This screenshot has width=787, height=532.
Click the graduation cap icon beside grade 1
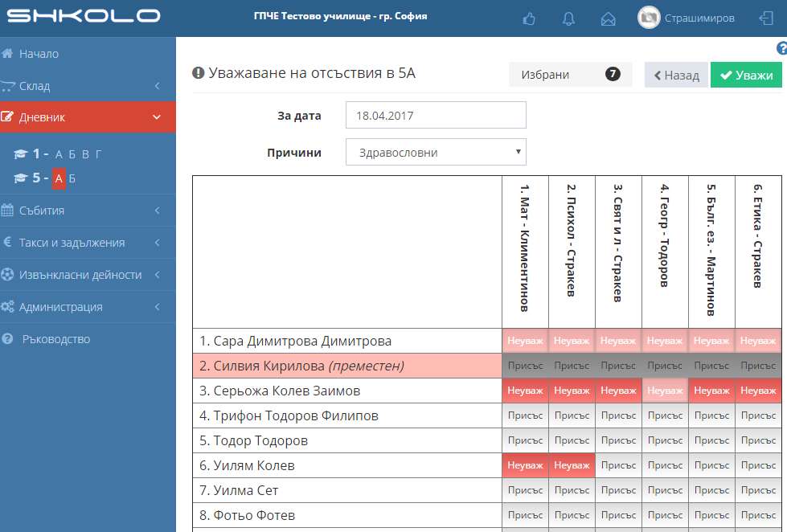click(x=22, y=154)
